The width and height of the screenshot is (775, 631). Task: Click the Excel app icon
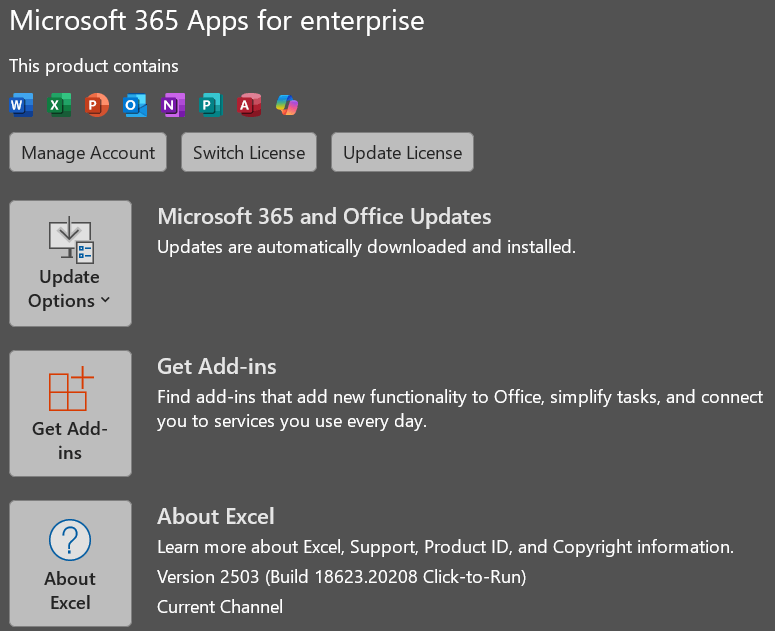pos(59,105)
